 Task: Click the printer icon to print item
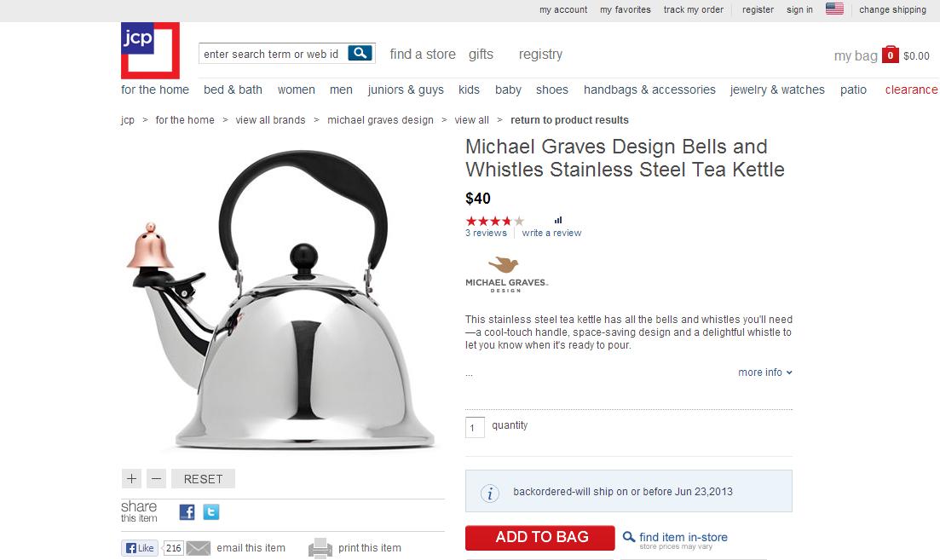320,548
